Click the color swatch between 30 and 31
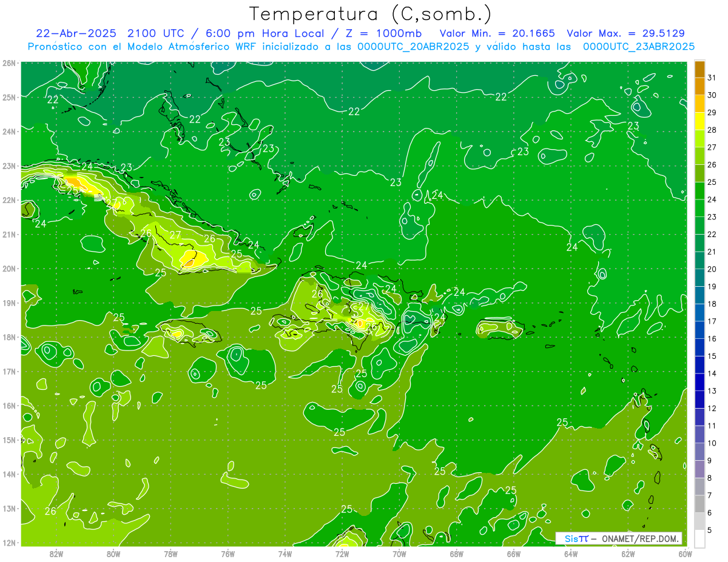This screenshot has height=562, width=728. pos(699,87)
